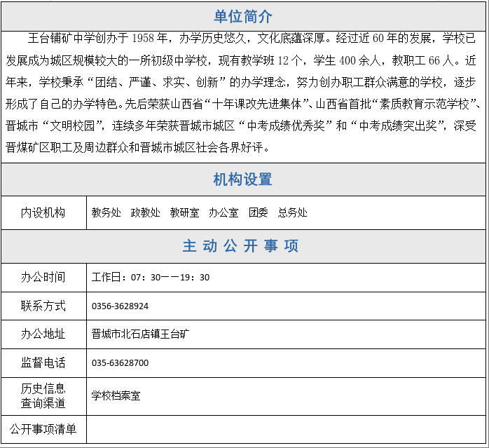Click the 公开事项清单 row label
The image size is (489, 448).
(x=43, y=428)
